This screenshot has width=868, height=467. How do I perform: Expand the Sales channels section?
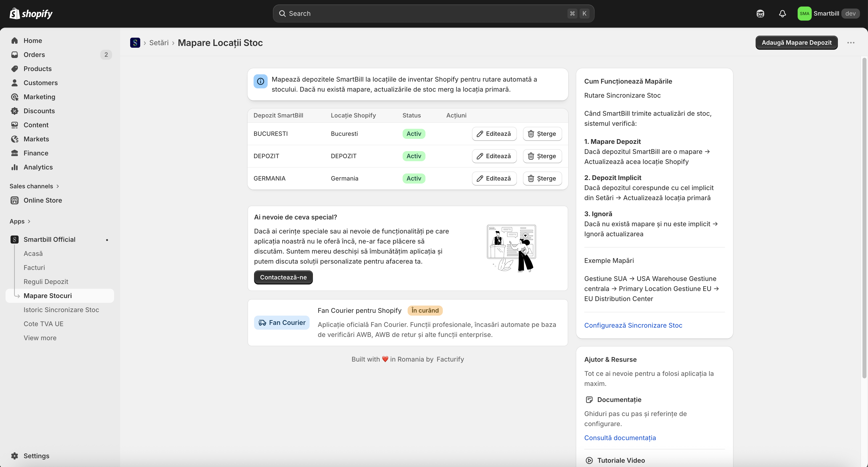(34, 186)
